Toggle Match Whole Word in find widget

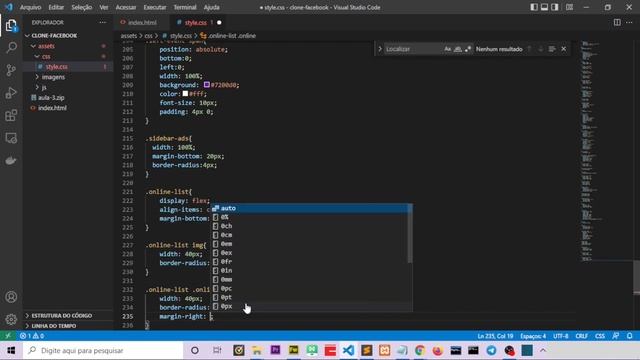458,49
